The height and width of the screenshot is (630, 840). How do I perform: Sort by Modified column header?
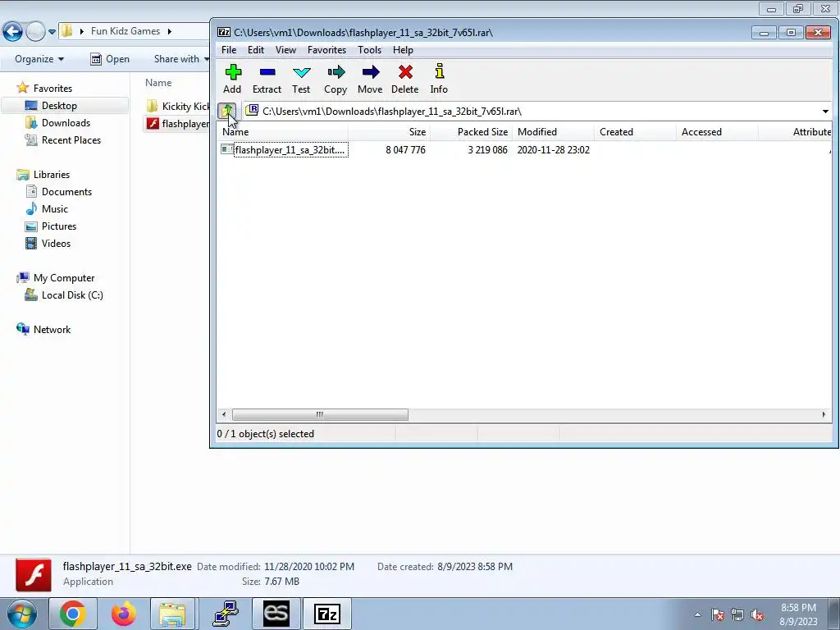click(x=554, y=132)
